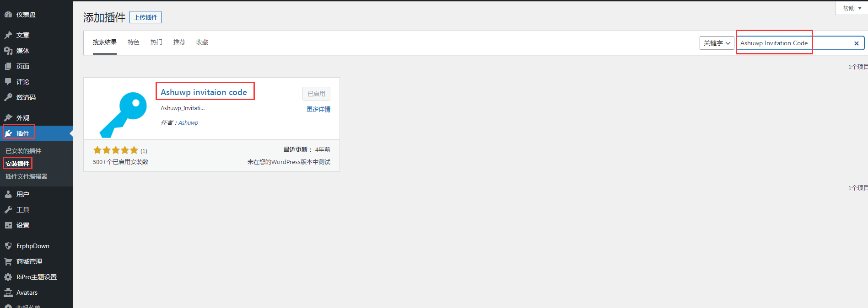Open Media via its sidebar icon
The width and height of the screenshot is (868, 308).
(x=8, y=51)
